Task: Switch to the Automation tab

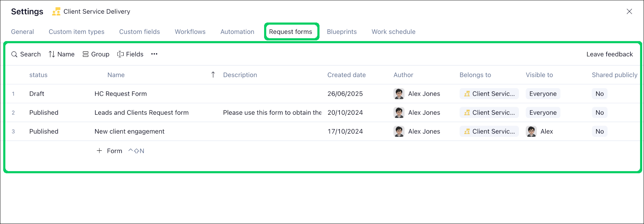Action: [237, 31]
